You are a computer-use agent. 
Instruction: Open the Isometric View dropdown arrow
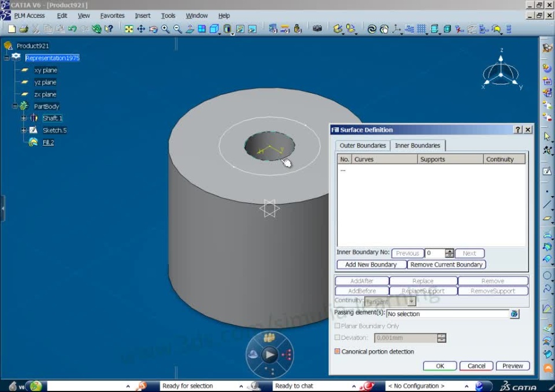point(220,34)
